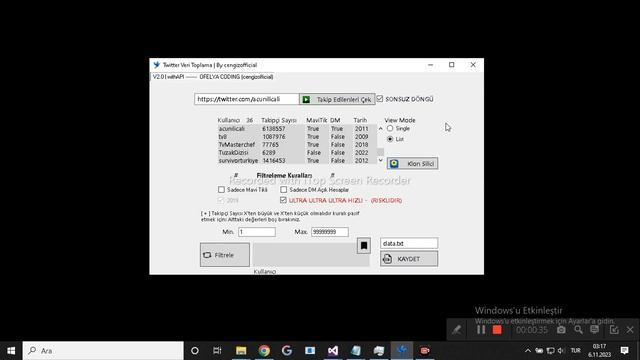This screenshot has width=640, height=360.
Task: Click the KAYDET save button
Action: click(x=409, y=259)
